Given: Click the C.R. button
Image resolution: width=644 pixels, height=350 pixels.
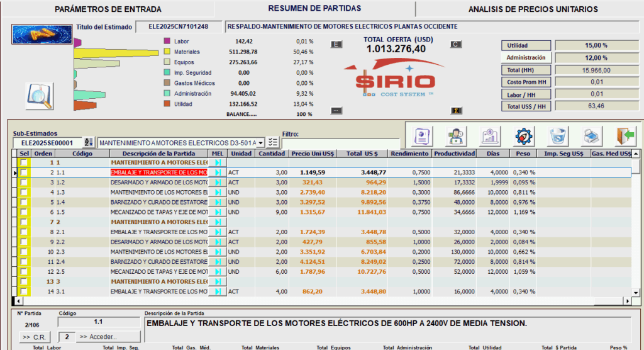Looking at the screenshot, I should 35,337.
